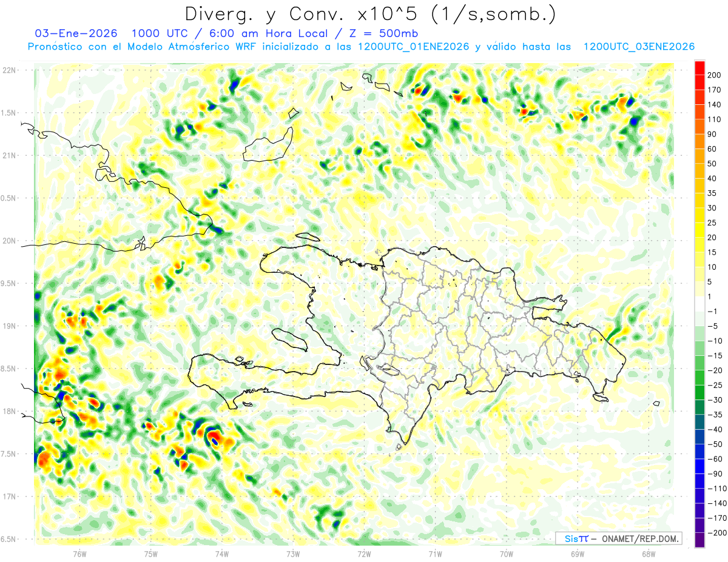The width and height of the screenshot is (728, 562).
Task: Click the -35 color bar value
Action: pos(715,415)
